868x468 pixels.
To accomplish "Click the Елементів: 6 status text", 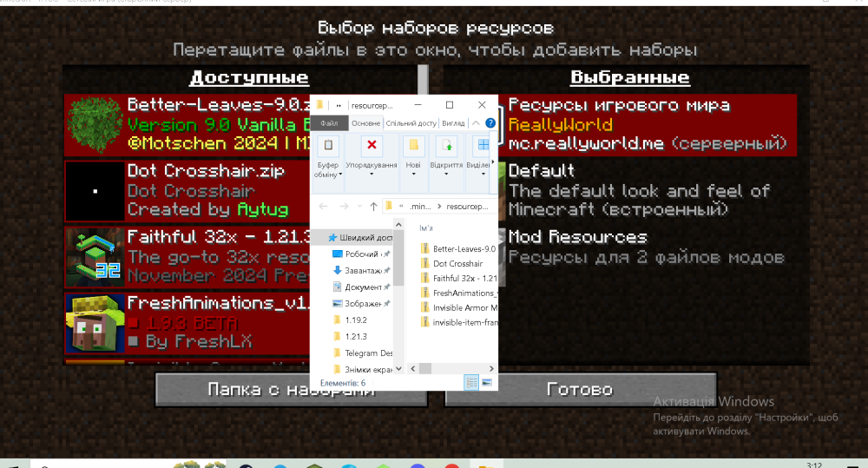I will click(343, 383).
